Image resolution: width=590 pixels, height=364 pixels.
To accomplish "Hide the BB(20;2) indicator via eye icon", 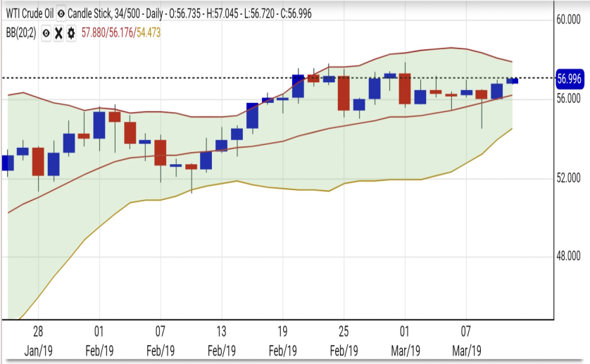I will (x=46, y=32).
